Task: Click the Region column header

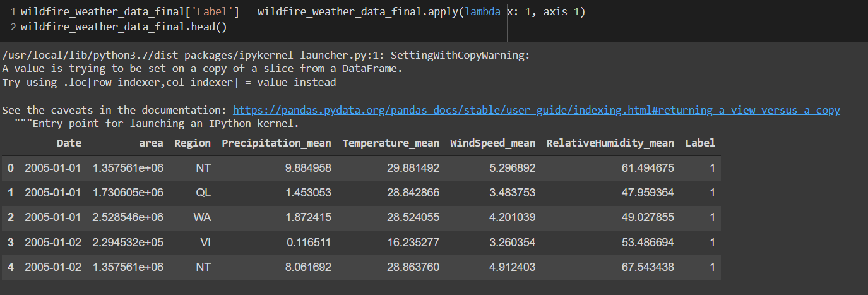Action: click(x=193, y=143)
